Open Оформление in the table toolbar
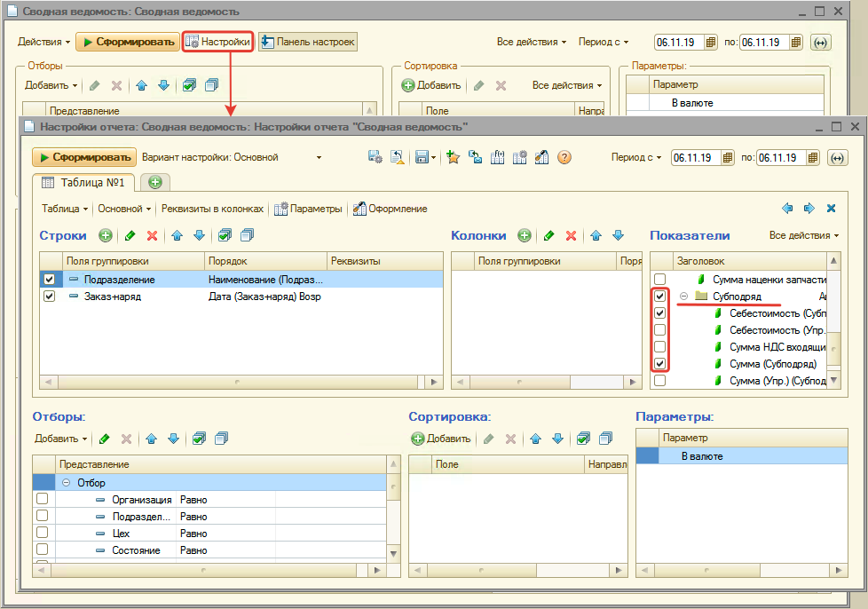868x609 pixels. (391, 209)
